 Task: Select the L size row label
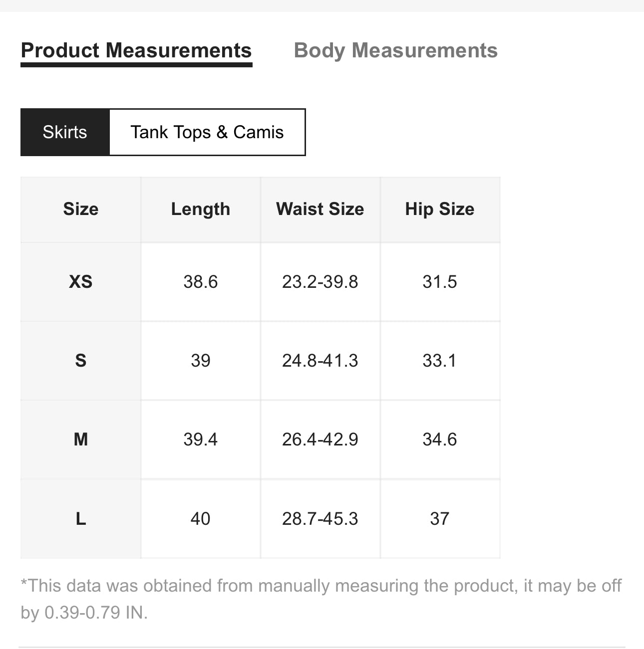81,519
